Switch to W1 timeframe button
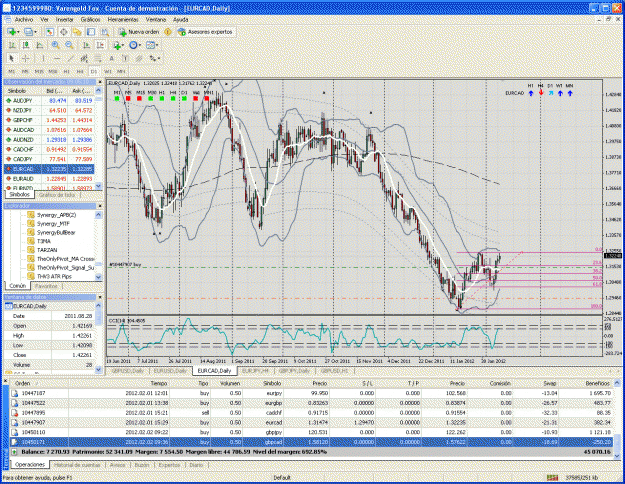Image resolution: width=625 pixels, height=484 pixels. 108,71
